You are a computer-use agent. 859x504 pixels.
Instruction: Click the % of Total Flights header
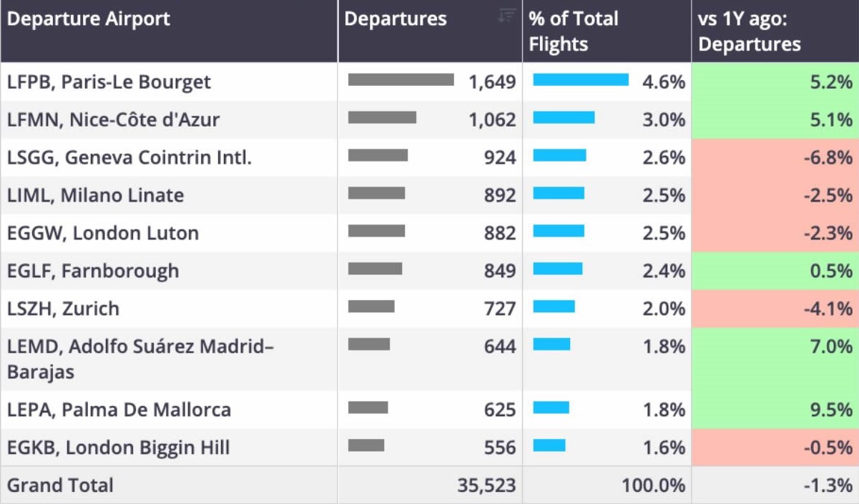[574, 31]
